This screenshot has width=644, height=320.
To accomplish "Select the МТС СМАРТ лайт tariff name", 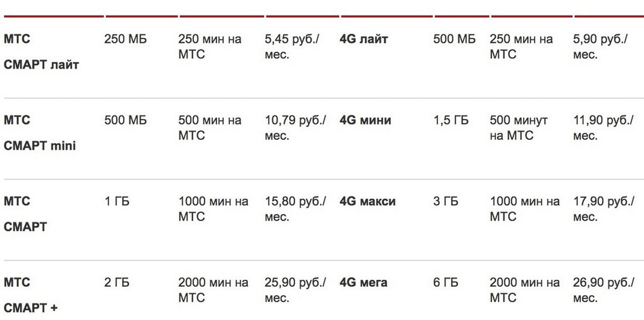I will tap(41, 53).
